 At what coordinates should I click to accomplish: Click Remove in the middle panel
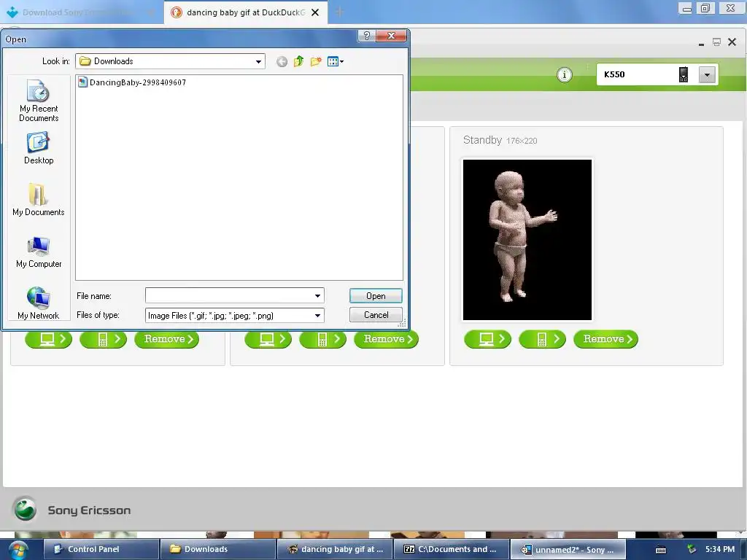(x=386, y=339)
